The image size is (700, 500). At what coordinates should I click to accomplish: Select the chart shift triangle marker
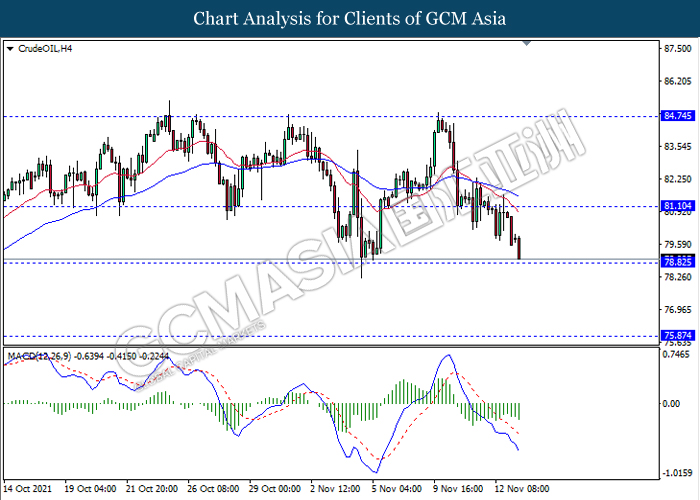click(527, 43)
